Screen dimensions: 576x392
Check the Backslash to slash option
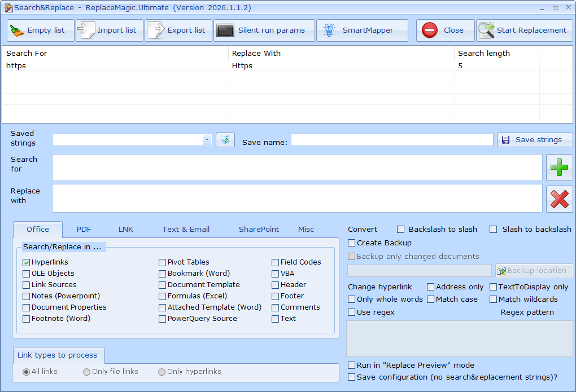pyautogui.click(x=401, y=230)
